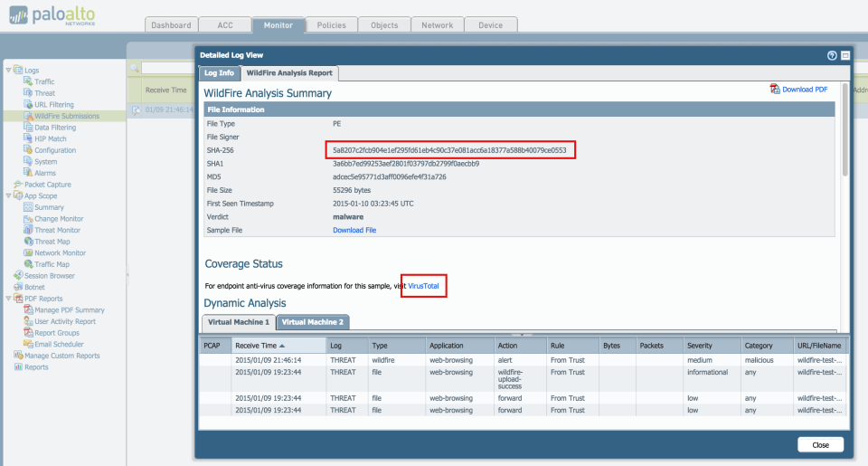The height and width of the screenshot is (466, 868).
Task: Click the Download PDF icon
Action: click(775, 90)
